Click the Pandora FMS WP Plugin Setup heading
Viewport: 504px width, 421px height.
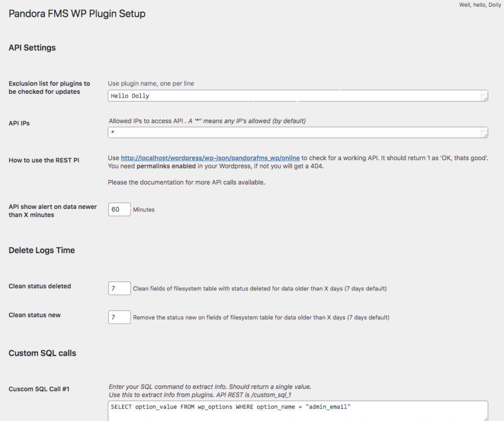77,14
